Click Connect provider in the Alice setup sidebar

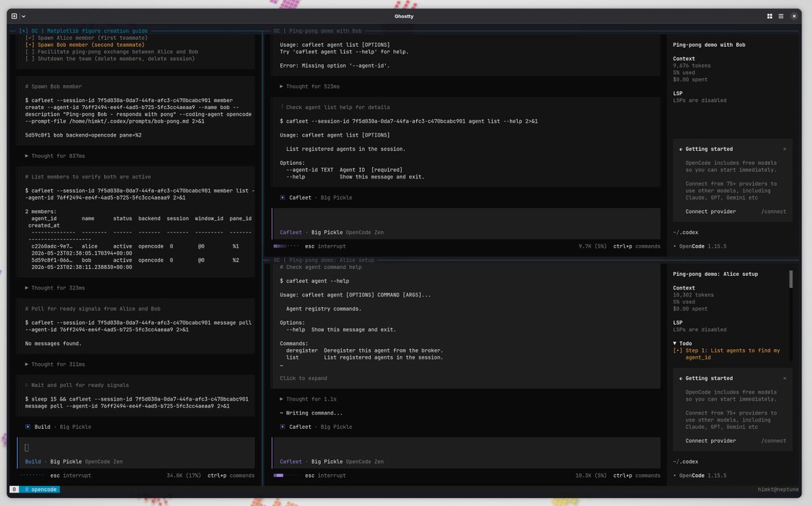click(x=710, y=440)
